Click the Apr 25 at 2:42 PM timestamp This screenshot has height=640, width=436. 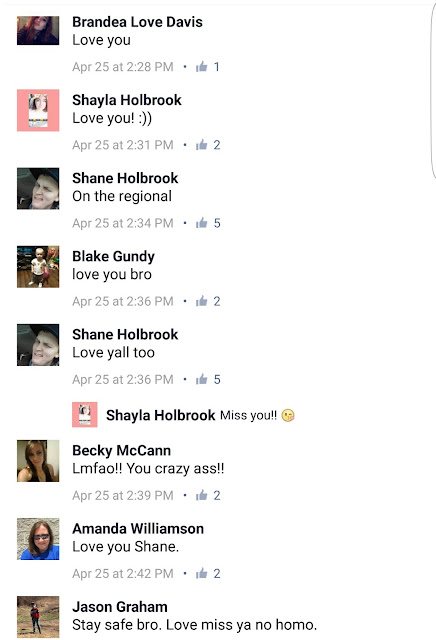[123, 573]
